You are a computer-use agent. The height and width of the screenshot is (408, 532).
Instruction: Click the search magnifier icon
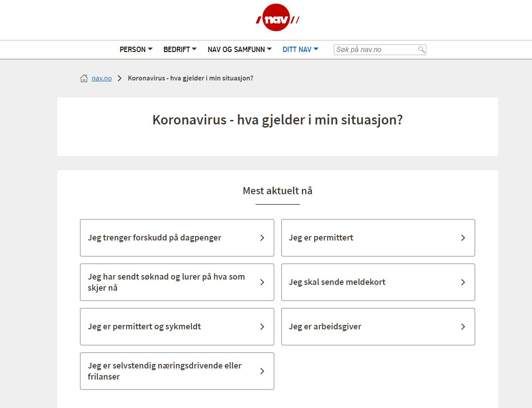click(x=421, y=50)
